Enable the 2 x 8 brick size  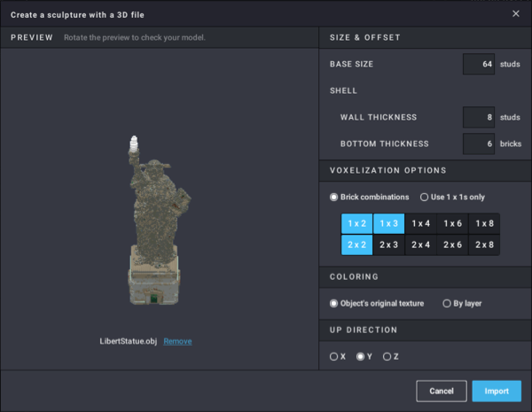click(x=484, y=245)
